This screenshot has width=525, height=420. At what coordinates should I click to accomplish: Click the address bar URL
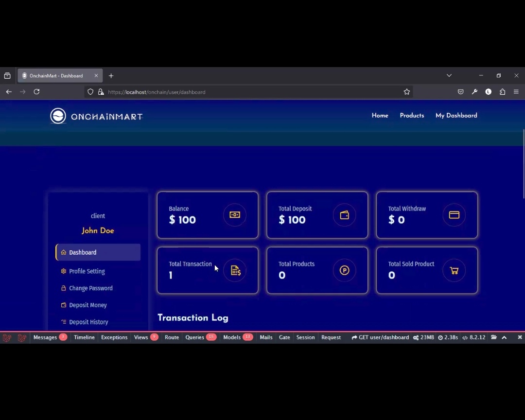[157, 92]
